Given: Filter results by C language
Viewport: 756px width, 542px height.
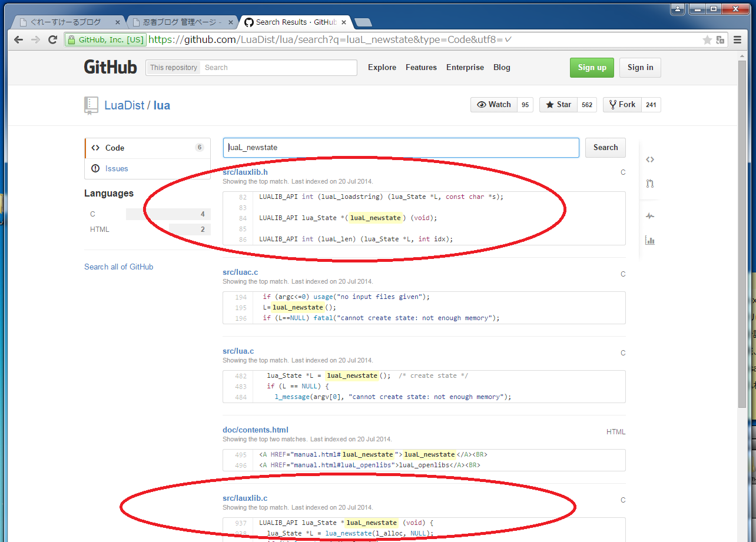Looking at the screenshot, I should (147, 214).
